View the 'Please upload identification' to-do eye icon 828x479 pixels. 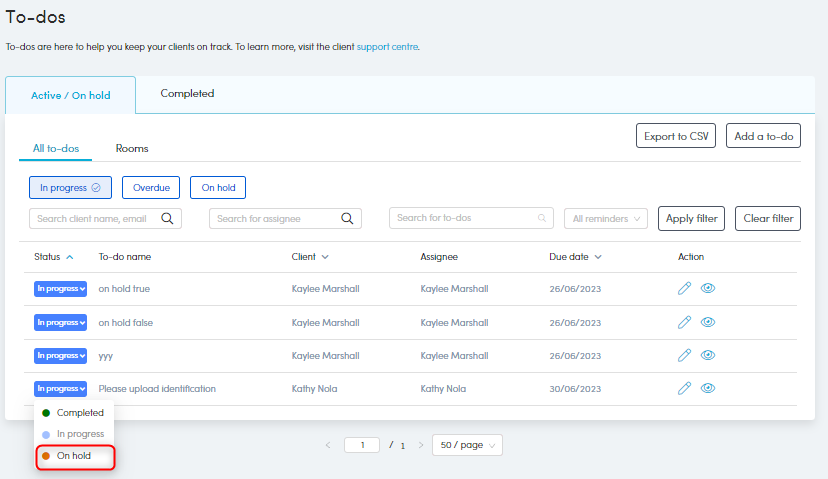[x=708, y=388]
